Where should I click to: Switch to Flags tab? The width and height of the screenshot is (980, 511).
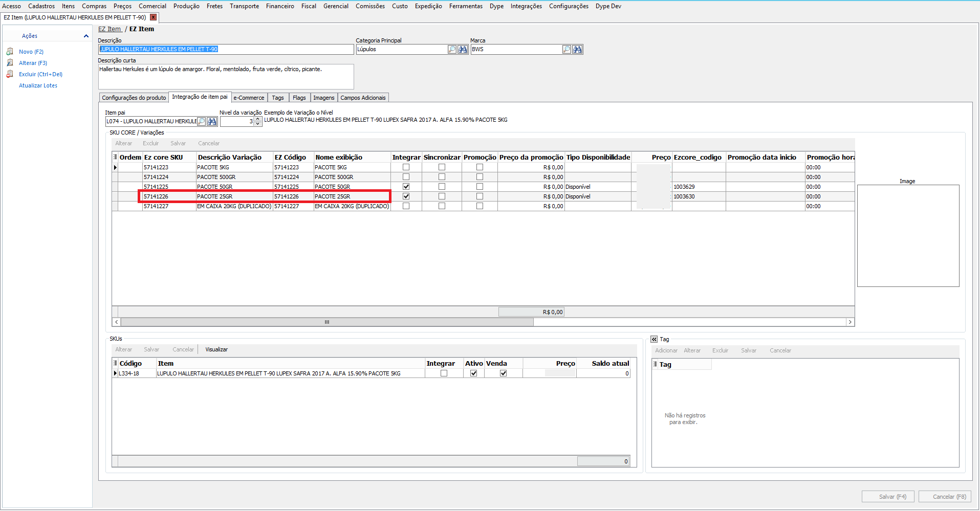click(299, 98)
